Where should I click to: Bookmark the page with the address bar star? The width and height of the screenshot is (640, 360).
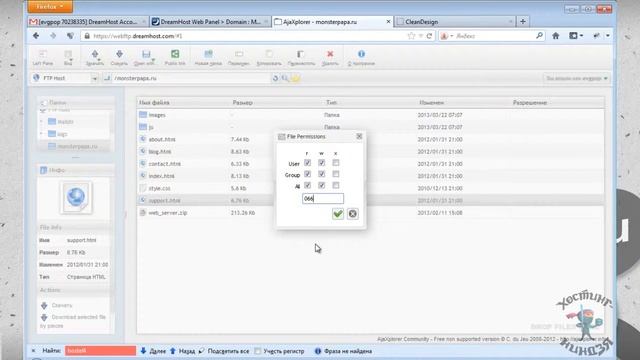[411, 36]
